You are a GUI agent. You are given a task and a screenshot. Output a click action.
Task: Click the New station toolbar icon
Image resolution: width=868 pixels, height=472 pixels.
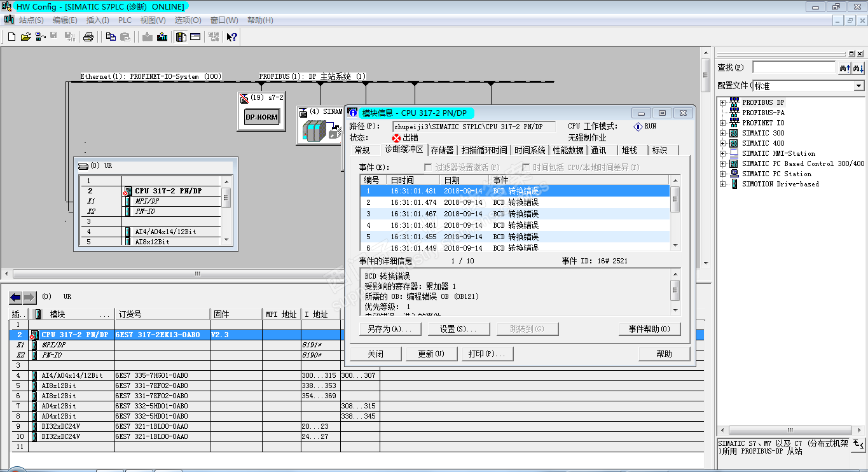(11, 37)
